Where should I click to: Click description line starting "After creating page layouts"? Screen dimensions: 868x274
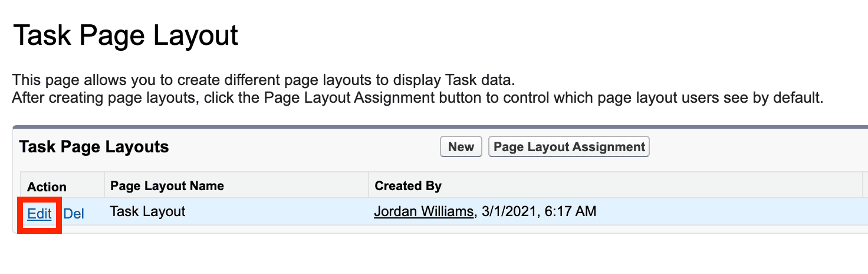[417, 97]
